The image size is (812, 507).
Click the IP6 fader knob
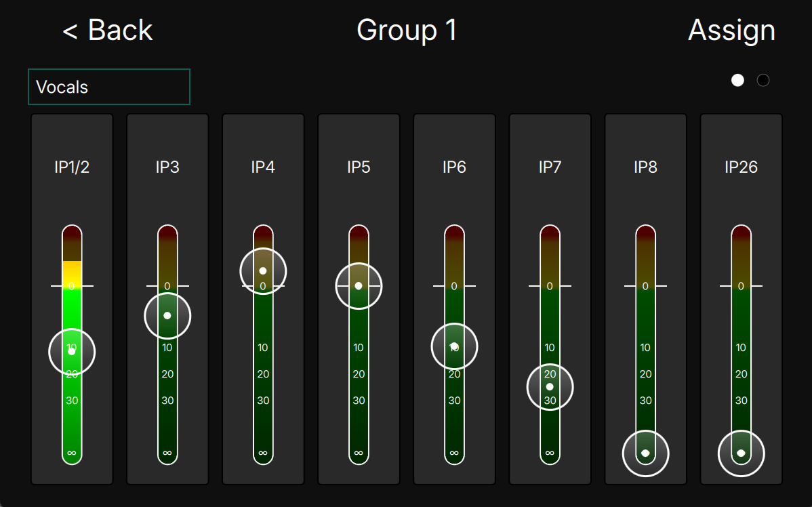coord(454,346)
